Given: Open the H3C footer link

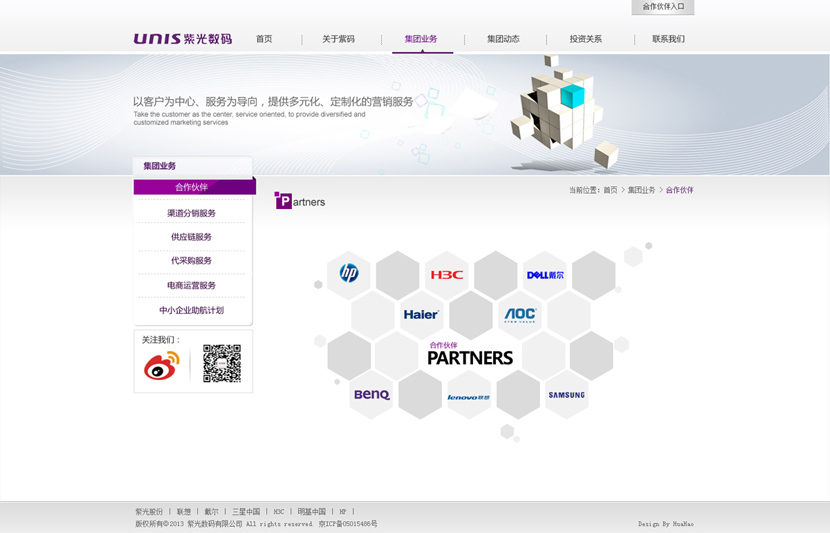Looking at the screenshot, I should tap(279, 511).
